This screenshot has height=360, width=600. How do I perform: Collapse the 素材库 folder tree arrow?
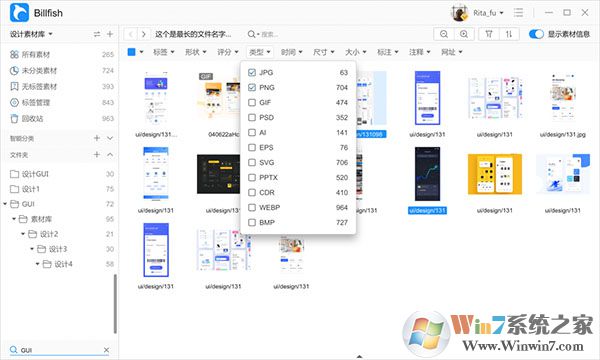tap(14, 219)
